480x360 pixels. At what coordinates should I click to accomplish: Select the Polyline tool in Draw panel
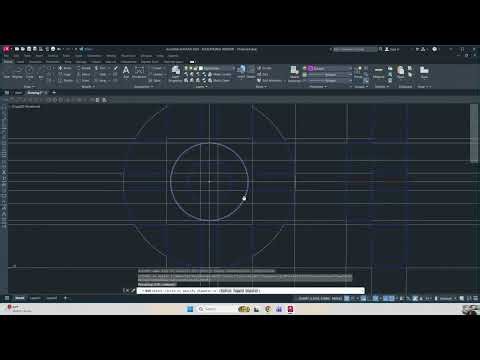click(18, 72)
